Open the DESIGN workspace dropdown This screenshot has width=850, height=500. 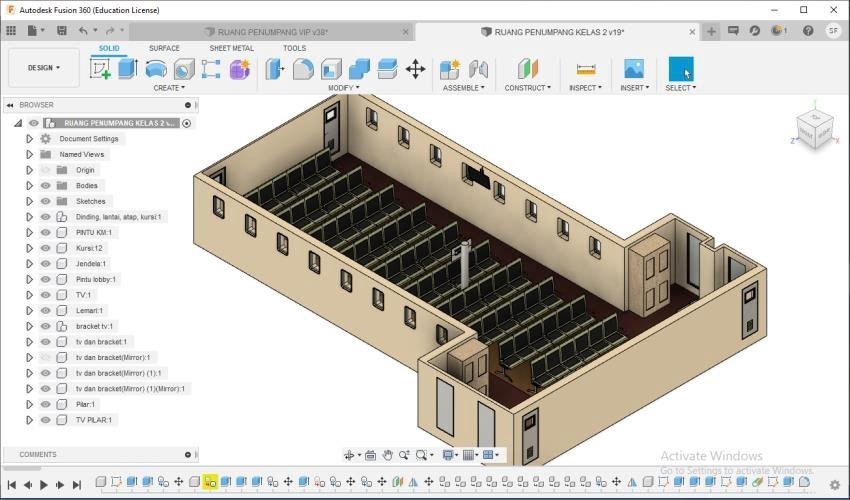[x=44, y=68]
